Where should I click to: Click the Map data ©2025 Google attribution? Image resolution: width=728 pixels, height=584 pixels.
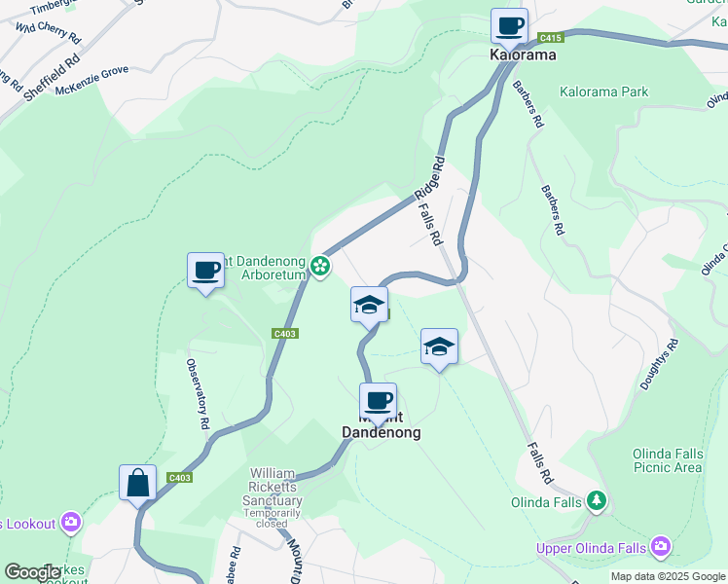point(668,576)
